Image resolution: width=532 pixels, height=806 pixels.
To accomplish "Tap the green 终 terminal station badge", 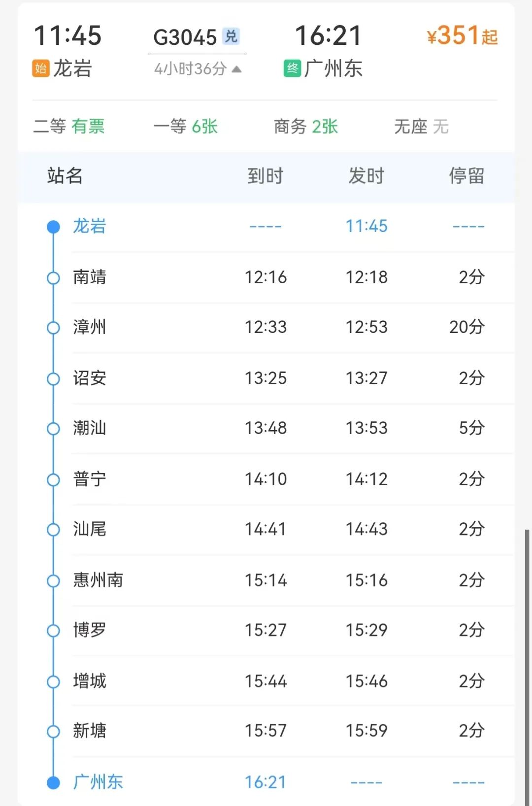I will click(292, 68).
